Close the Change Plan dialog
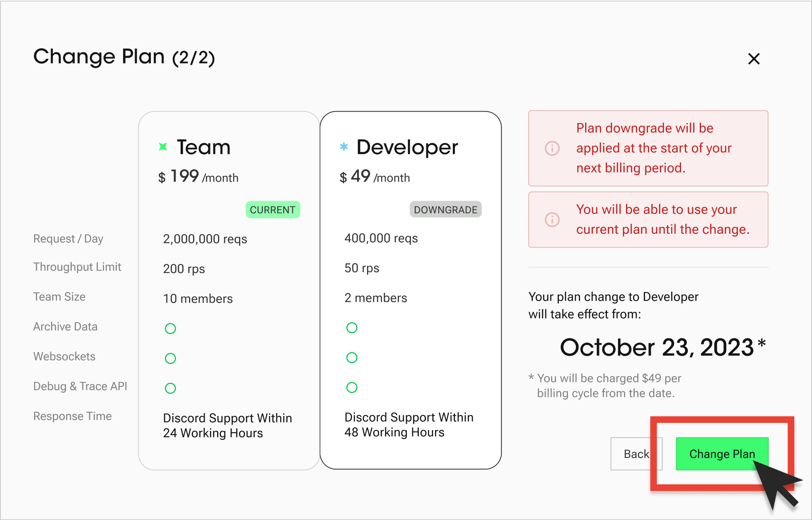The width and height of the screenshot is (812, 520). tap(754, 59)
